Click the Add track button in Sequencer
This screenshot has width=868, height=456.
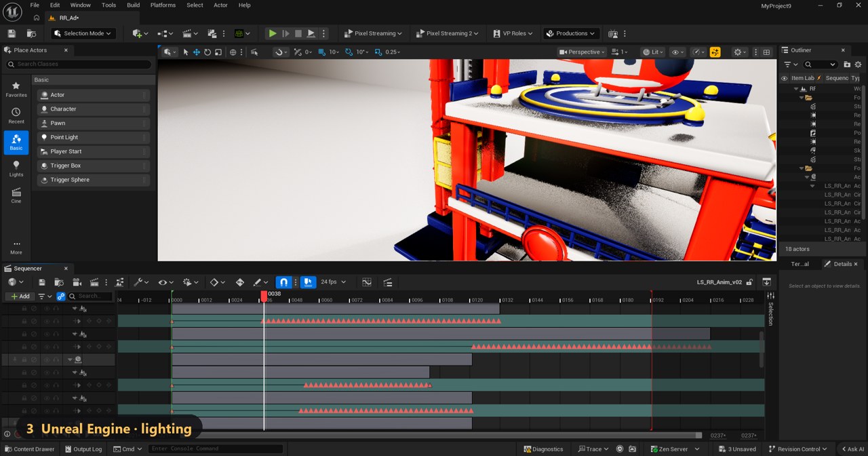[20, 297]
